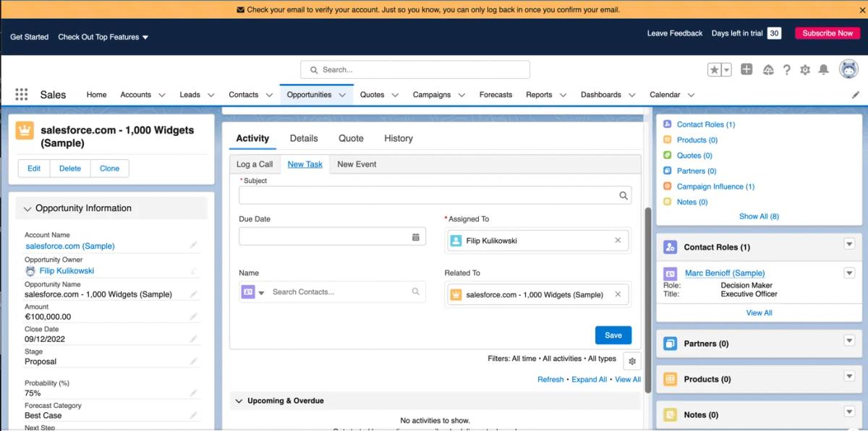Open the Calendar tab dropdown chevron
Viewport: 868px width, 431px height.
tap(691, 95)
